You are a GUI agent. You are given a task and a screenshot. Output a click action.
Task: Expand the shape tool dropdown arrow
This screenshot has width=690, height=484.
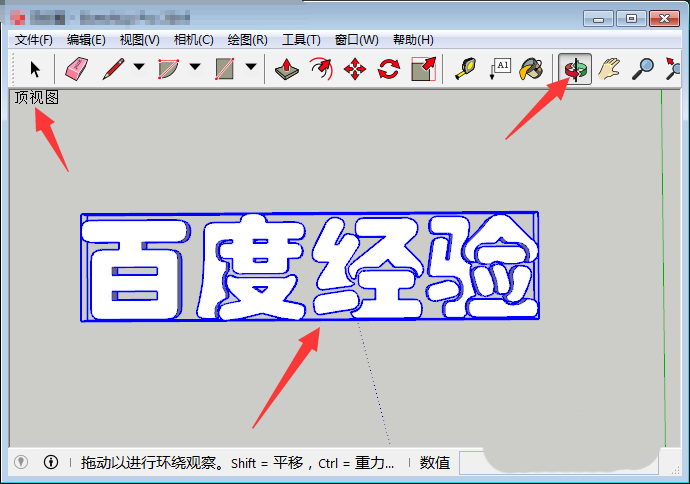pos(251,67)
